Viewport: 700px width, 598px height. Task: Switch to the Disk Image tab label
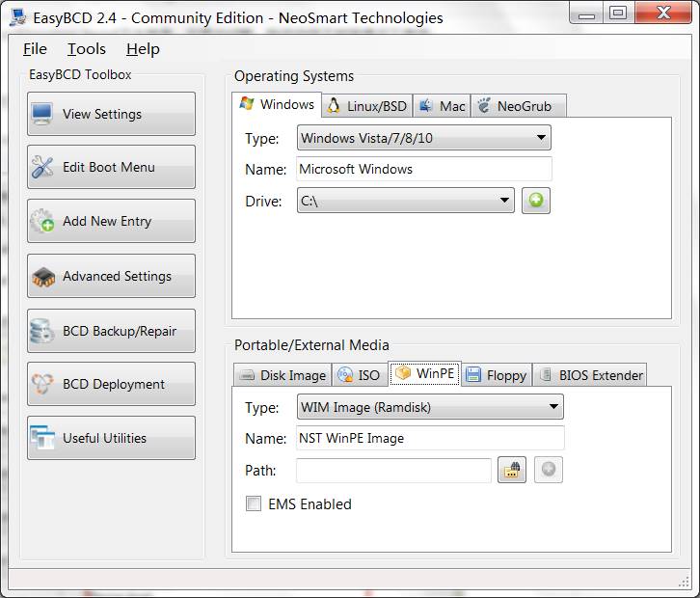pyautogui.click(x=293, y=375)
